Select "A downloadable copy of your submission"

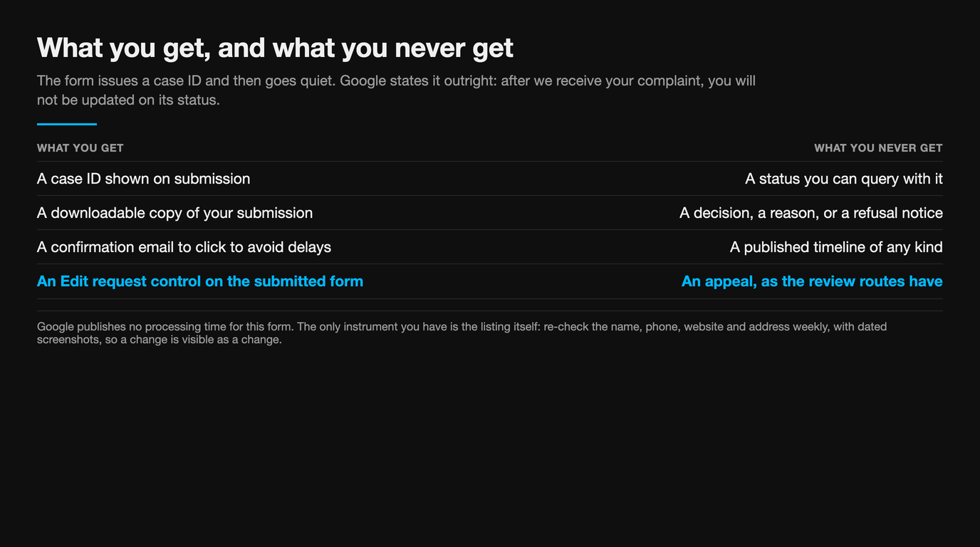tap(175, 213)
